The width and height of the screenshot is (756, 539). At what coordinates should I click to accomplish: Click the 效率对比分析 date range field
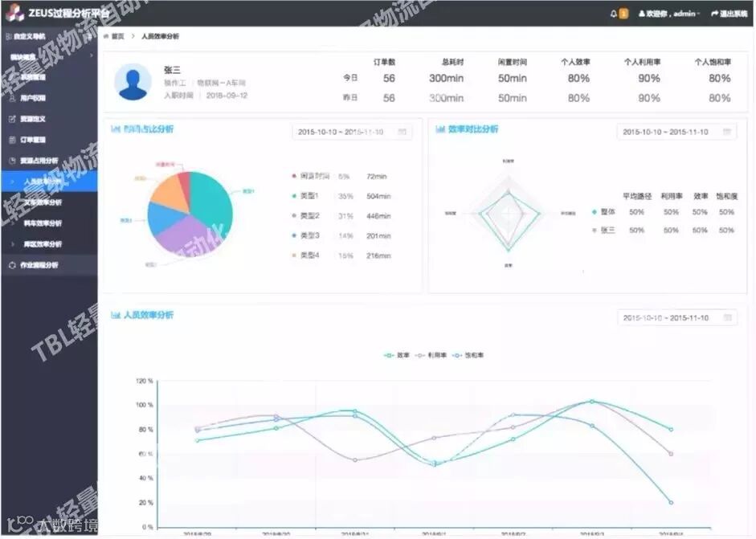click(x=676, y=132)
